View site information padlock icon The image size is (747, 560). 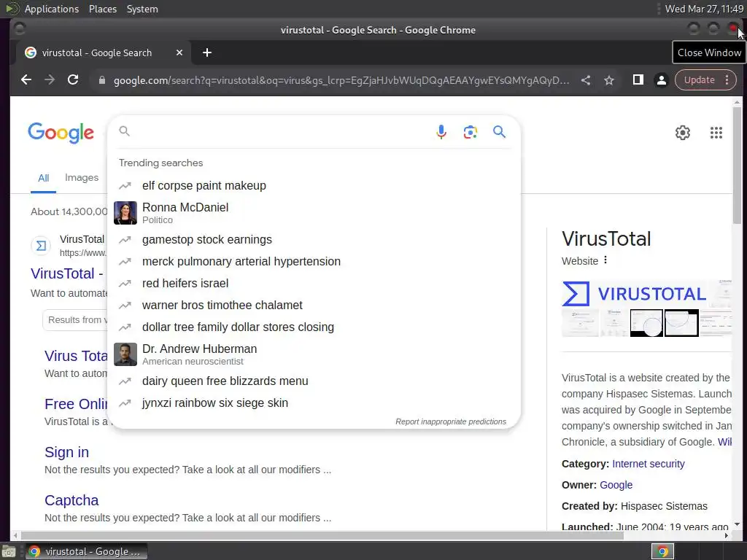[x=101, y=80]
